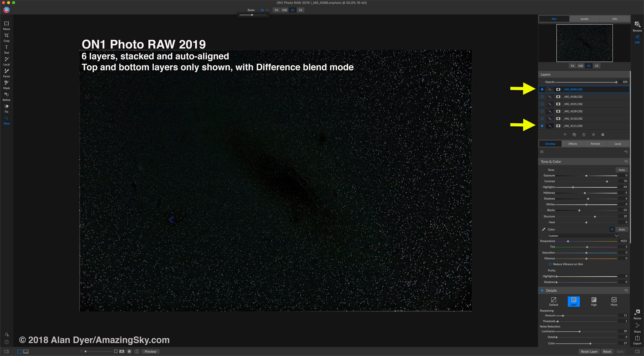Open the Zoom percentage dropdown arrow

(267, 10)
